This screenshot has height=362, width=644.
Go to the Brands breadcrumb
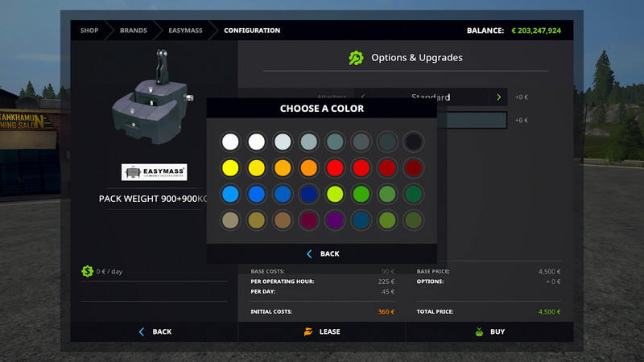134,31
